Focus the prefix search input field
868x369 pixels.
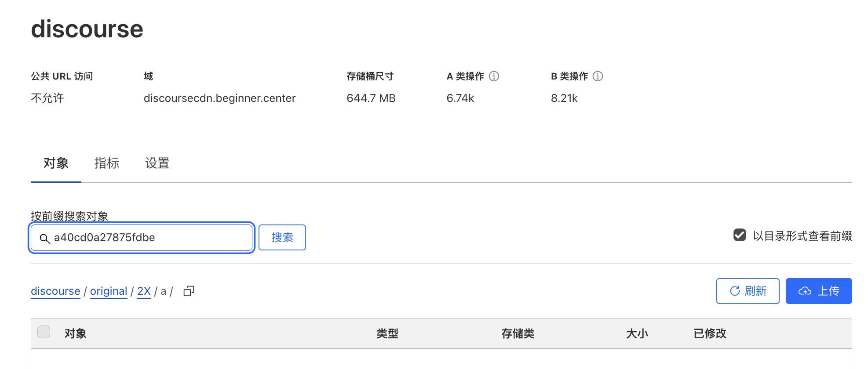[142, 238]
